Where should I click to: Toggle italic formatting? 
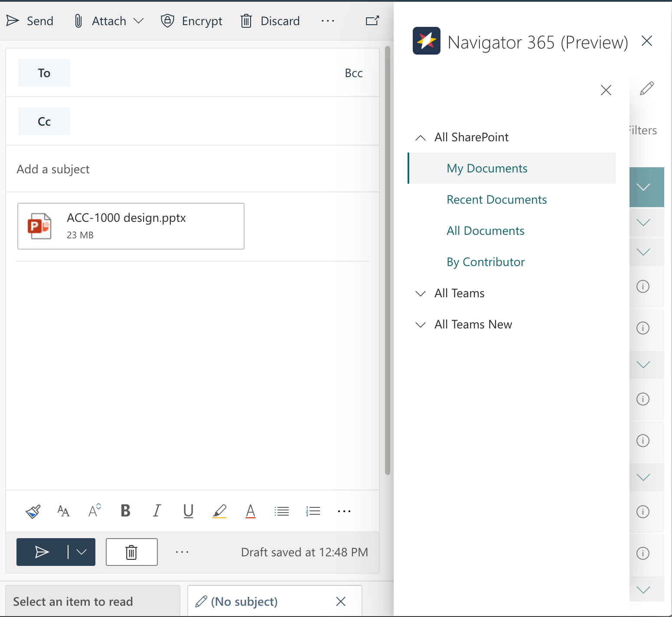(157, 511)
